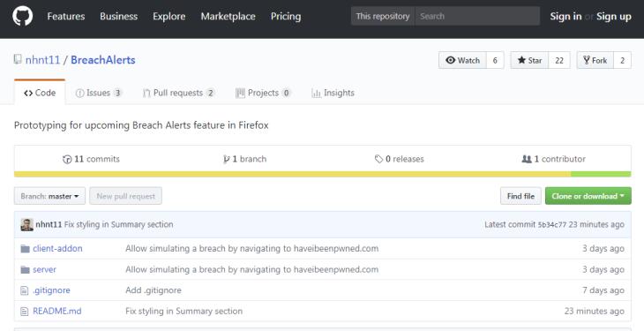This screenshot has width=644, height=331.
Task: Switch to the Issues tab
Action: click(x=99, y=93)
